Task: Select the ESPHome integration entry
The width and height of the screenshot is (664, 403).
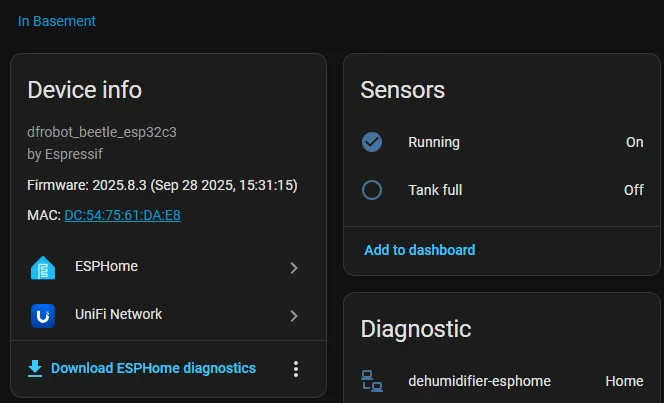Action: (x=106, y=267)
